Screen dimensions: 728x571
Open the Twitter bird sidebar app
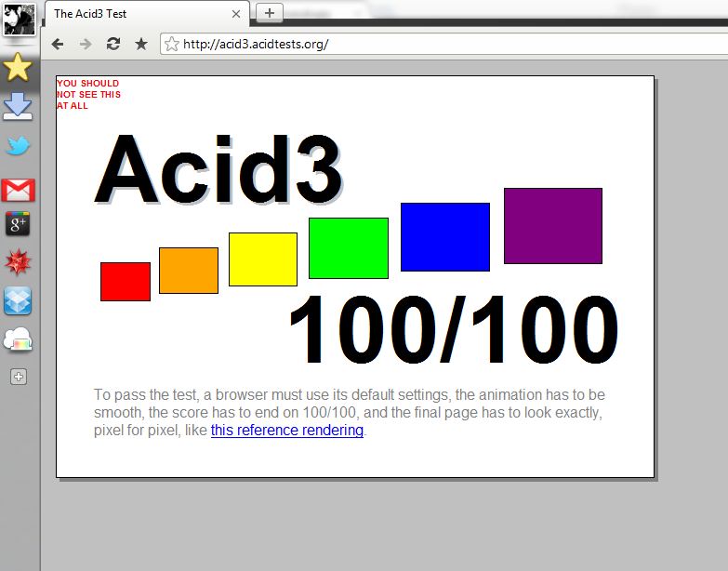point(19,146)
